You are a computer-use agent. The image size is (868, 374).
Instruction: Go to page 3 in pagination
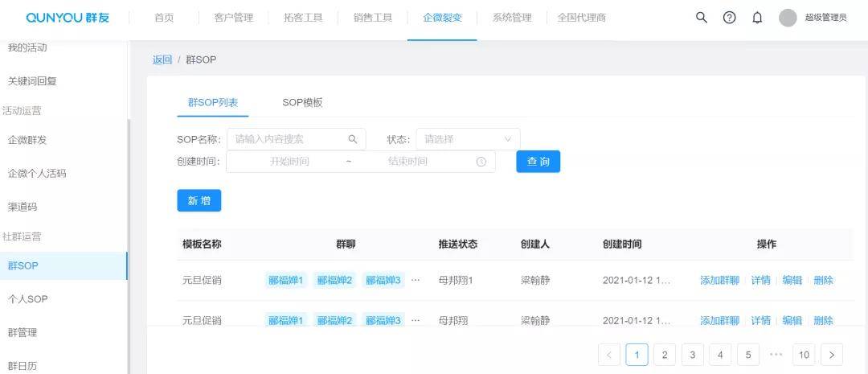(x=693, y=355)
